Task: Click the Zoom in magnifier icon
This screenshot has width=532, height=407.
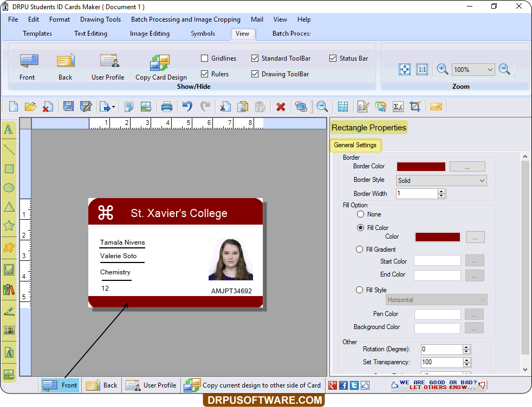Action: coord(442,69)
